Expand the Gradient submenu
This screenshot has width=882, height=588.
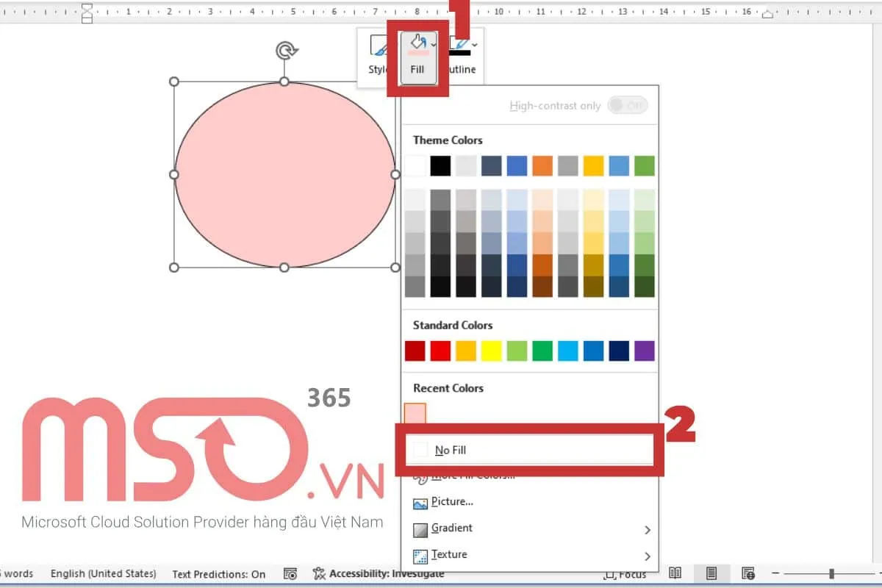[647, 529]
